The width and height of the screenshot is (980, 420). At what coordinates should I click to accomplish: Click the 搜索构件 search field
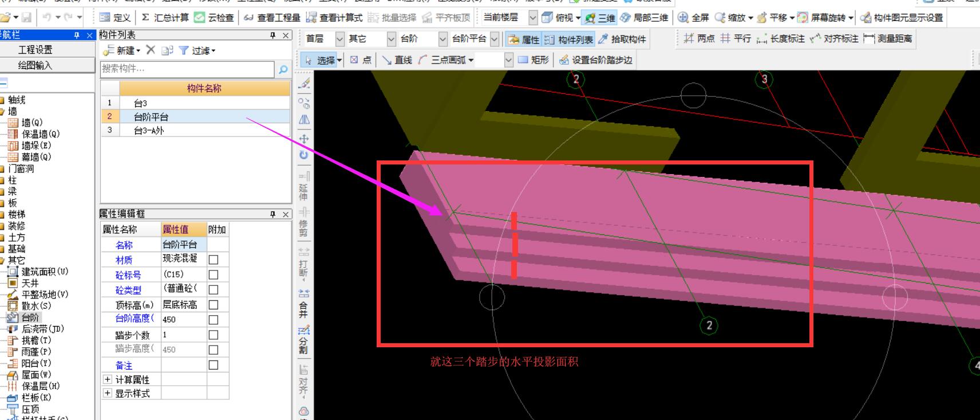[187, 69]
